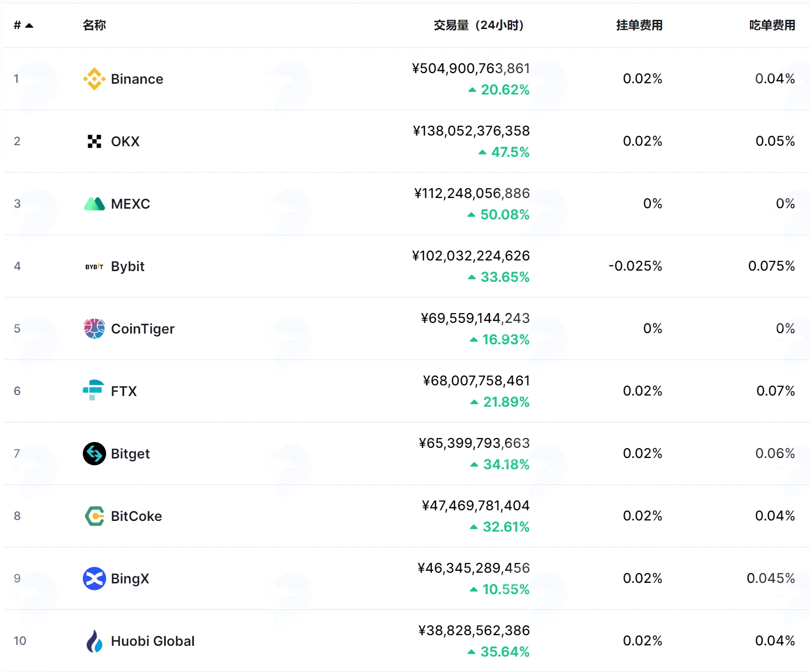Click the Binance logo icon
This screenshot has height=672, width=810.
click(94, 79)
